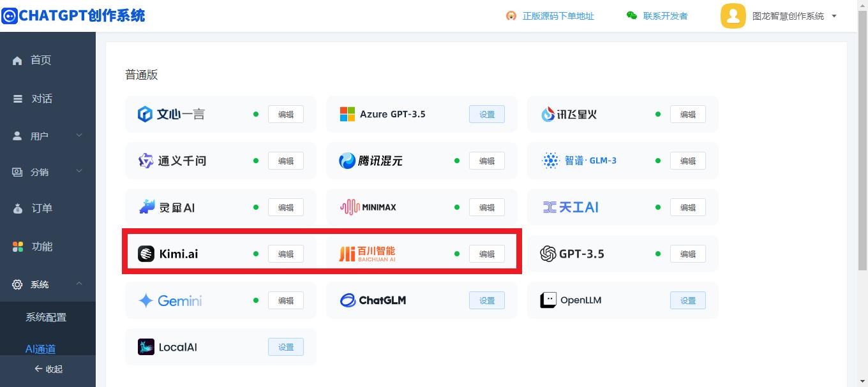Open the 对话 menu item
The height and width of the screenshot is (387, 868).
[48, 99]
